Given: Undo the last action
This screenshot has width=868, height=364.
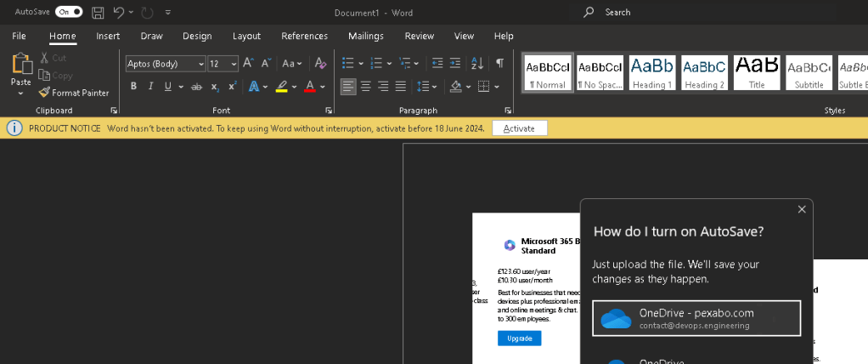Looking at the screenshot, I should [118, 12].
